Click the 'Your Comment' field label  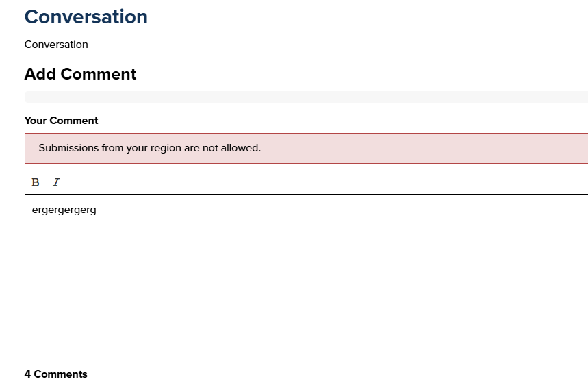[x=61, y=121]
